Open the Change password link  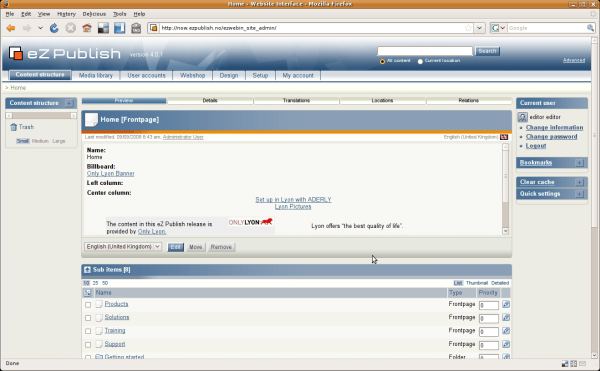[551, 137]
